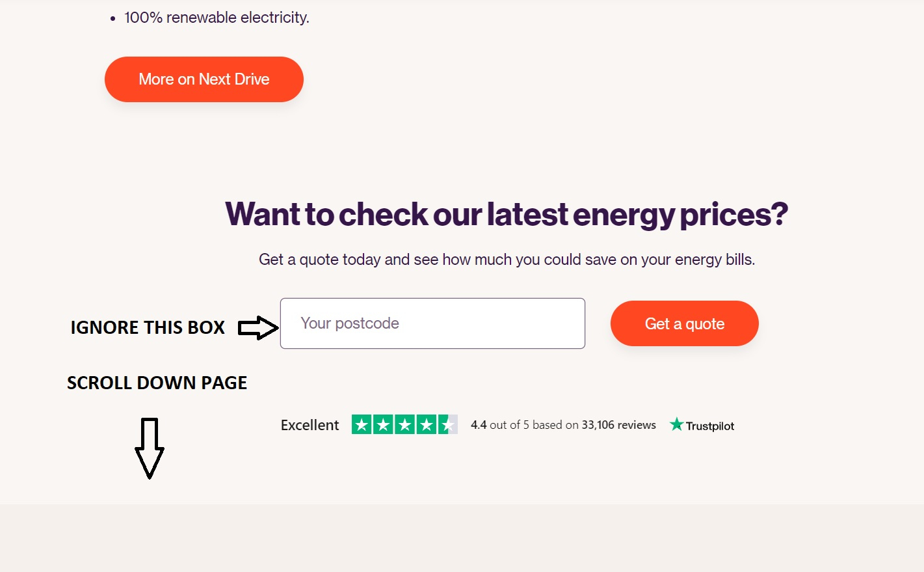Select the second green Trustpilot rating star

(x=383, y=425)
